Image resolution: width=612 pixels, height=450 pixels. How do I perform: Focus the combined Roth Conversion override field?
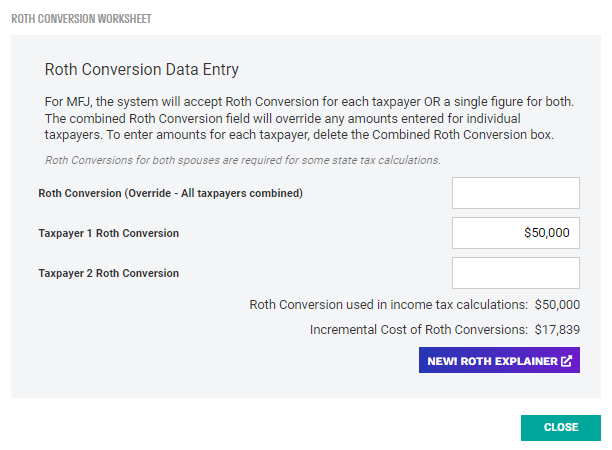(x=515, y=193)
